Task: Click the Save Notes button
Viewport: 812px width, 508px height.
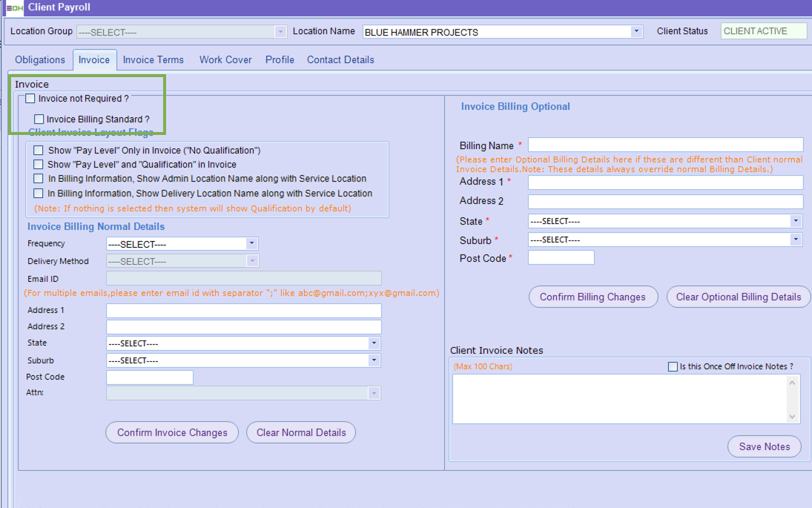Action: [x=765, y=446]
